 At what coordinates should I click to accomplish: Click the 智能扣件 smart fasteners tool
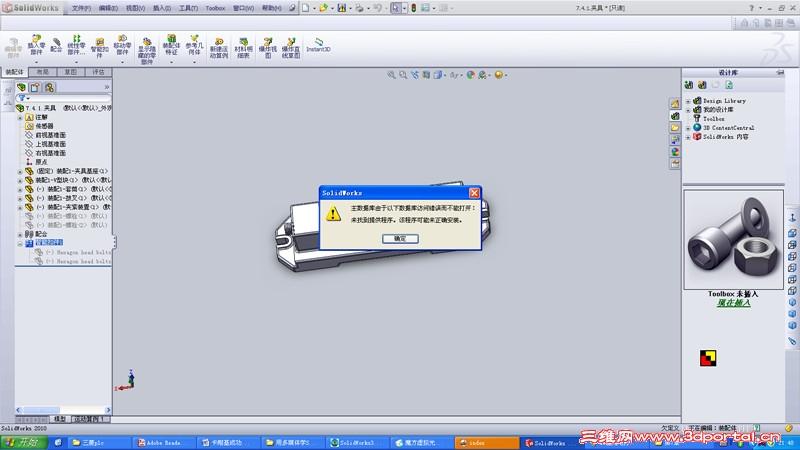pos(99,48)
